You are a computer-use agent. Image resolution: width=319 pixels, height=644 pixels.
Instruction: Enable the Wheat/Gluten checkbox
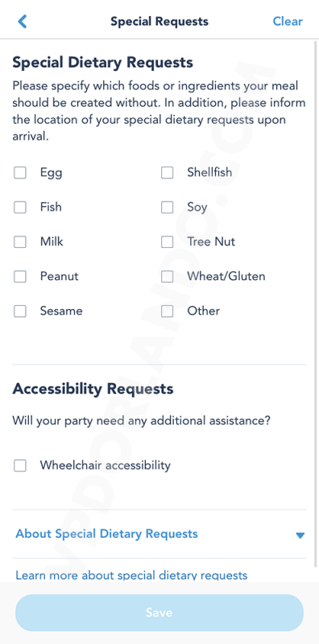168,276
